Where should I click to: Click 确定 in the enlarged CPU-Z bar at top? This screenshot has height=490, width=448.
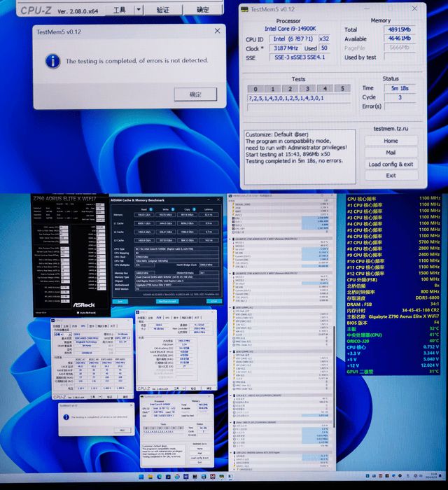coord(203,10)
